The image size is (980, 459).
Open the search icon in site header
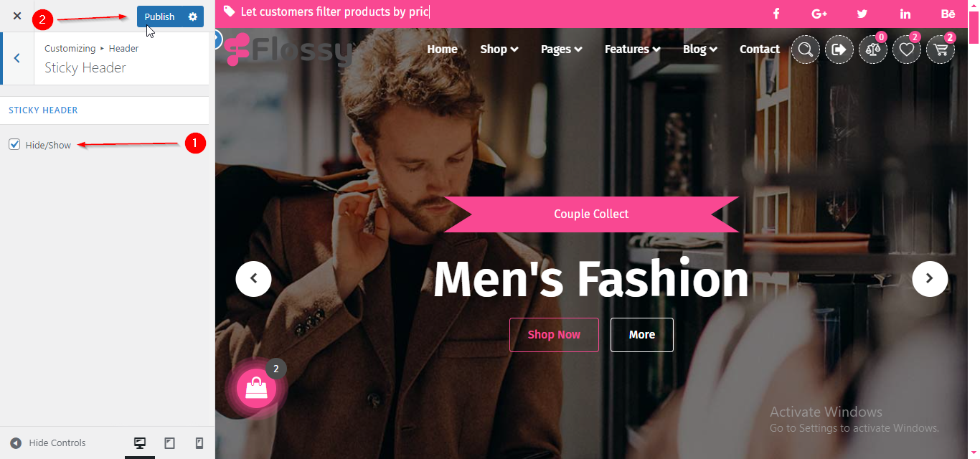coord(806,49)
